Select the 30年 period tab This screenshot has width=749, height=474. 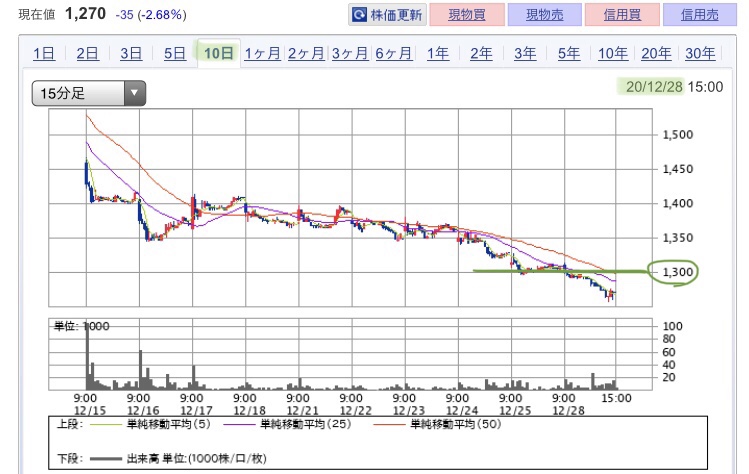pos(700,53)
